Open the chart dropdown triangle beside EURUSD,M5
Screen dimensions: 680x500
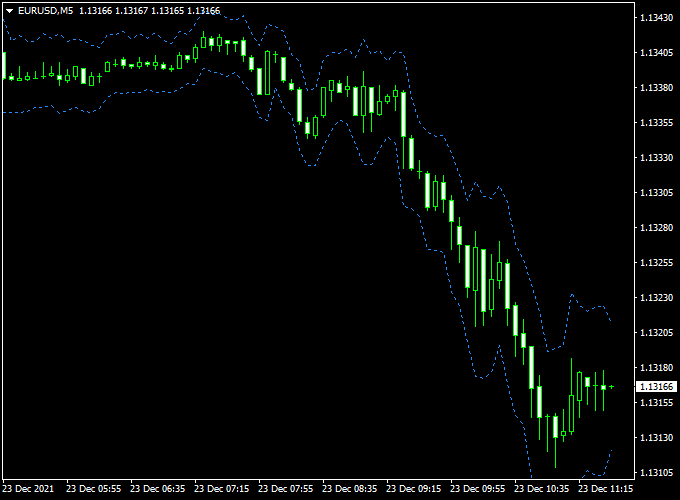coord(10,11)
